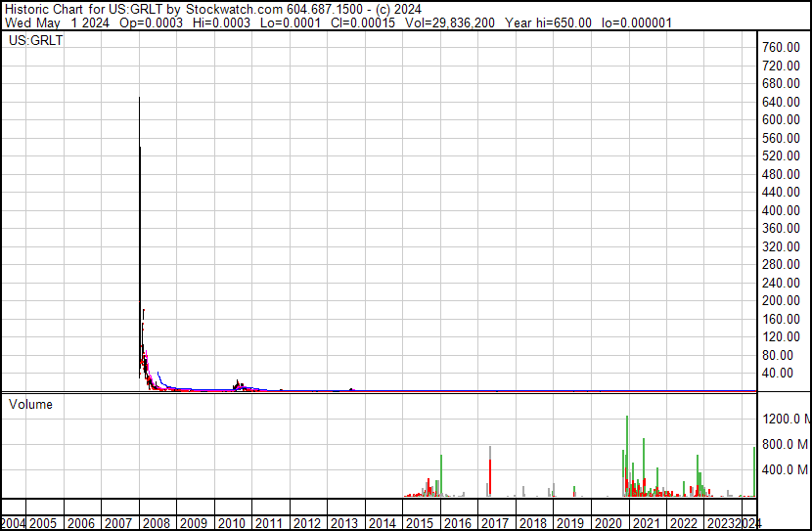Screen dimensions: 812x531
Task: Click the US:GRLT ticker label in the chart
Action: [x=36, y=40]
